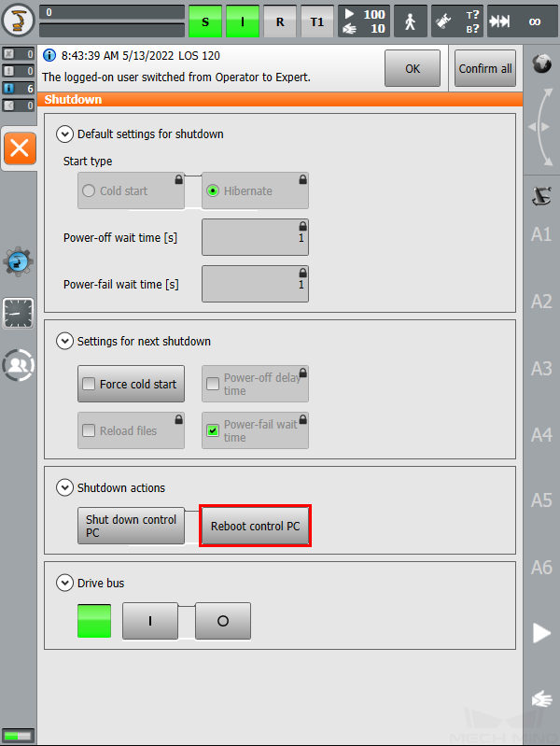Open the KUKA robot main menu icon
Screen dimensions: 560x746
(x=18, y=21)
